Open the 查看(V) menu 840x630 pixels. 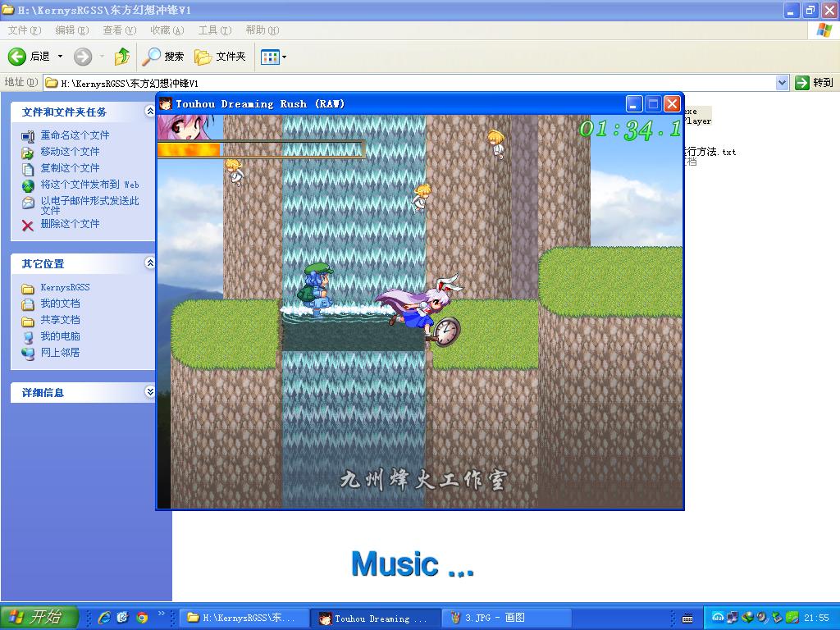pyautogui.click(x=120, y=30)
